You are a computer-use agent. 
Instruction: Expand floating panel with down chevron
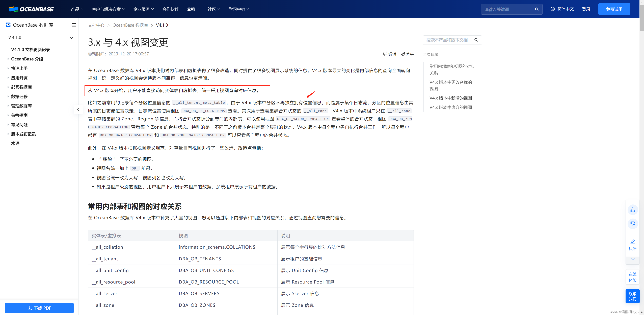point(632,259)
